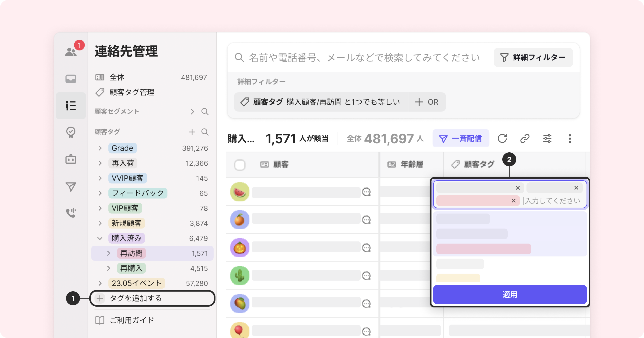Copy link with the chain icon
This screenshot has height=338, width=644.
[x=525, y=138]
